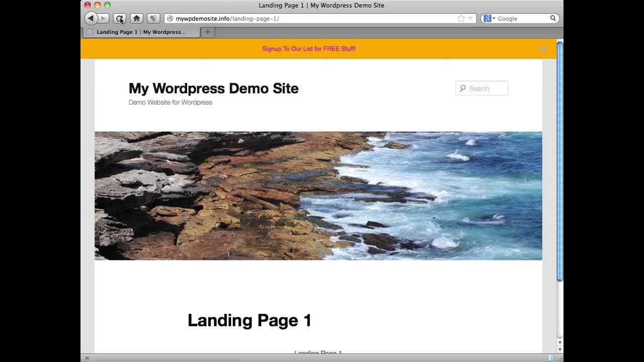Screen dimensions: 644x362
Task: Open the browser home page icon
Action: [x=136, y=19]
